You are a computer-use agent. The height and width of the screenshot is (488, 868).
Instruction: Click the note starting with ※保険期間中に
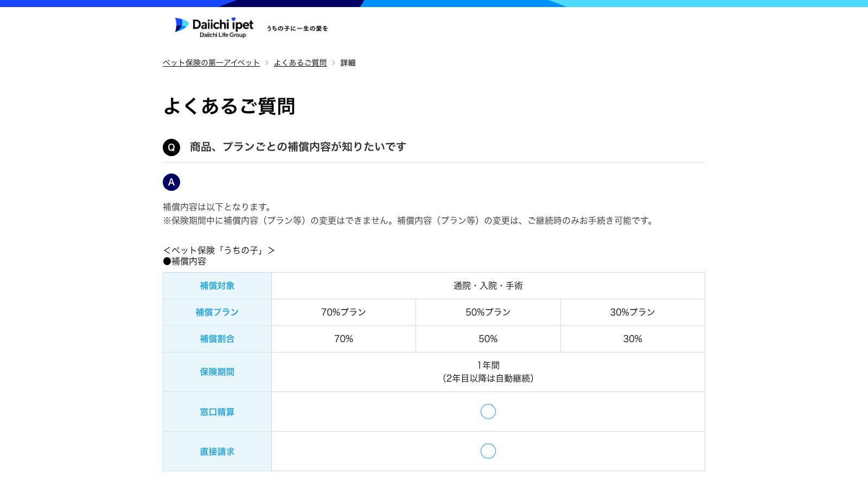pos(410,221)
